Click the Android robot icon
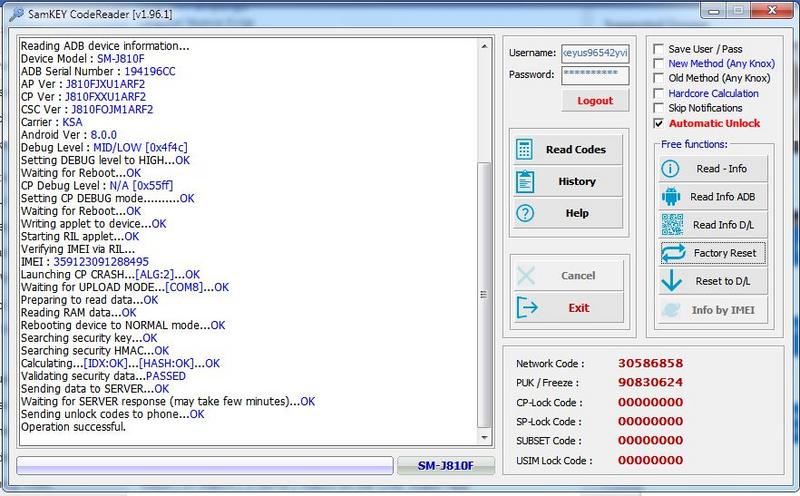The image size is (800, 496). pyautogui.click(x=671, y=196)
